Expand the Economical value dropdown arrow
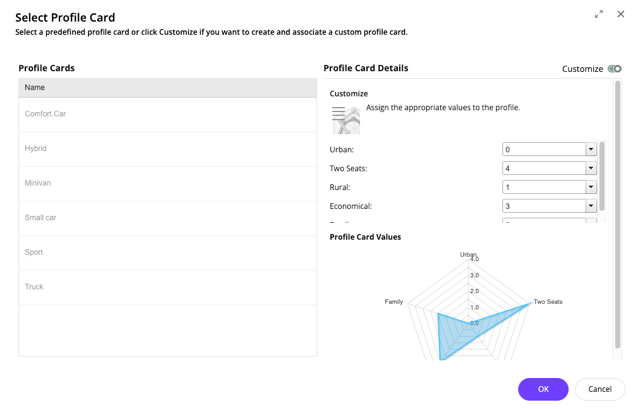Screen dimensions: 640x409 (591, 206)
